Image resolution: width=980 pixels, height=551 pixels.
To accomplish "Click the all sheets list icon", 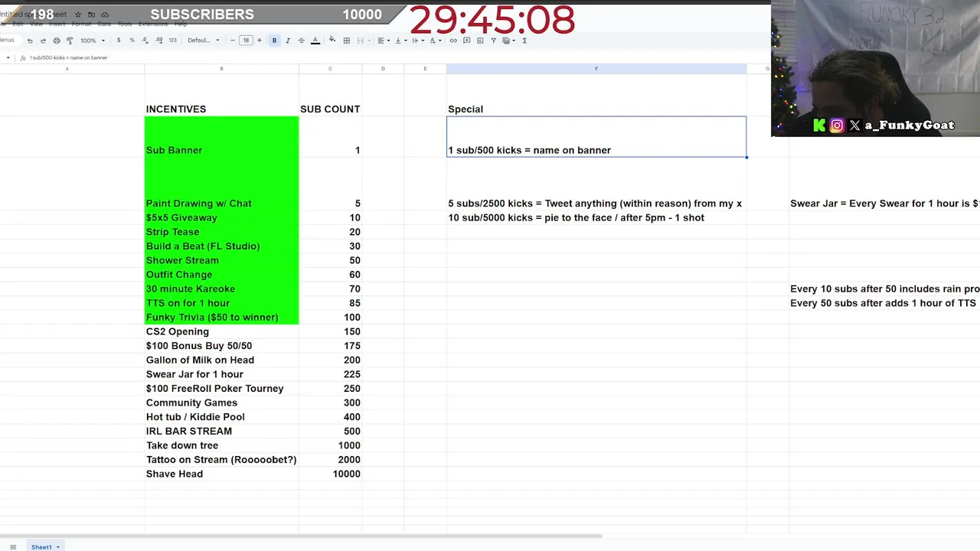I will (12, 546).
